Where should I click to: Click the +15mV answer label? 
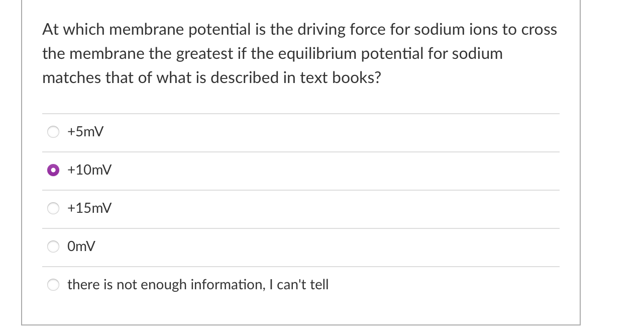point(88,208)
